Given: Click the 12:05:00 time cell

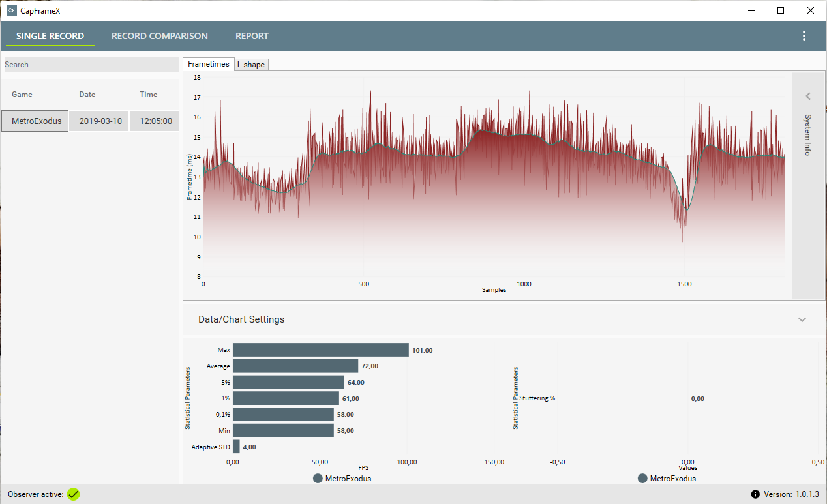Looking at the screenshot, I should (x=155, y=121).
